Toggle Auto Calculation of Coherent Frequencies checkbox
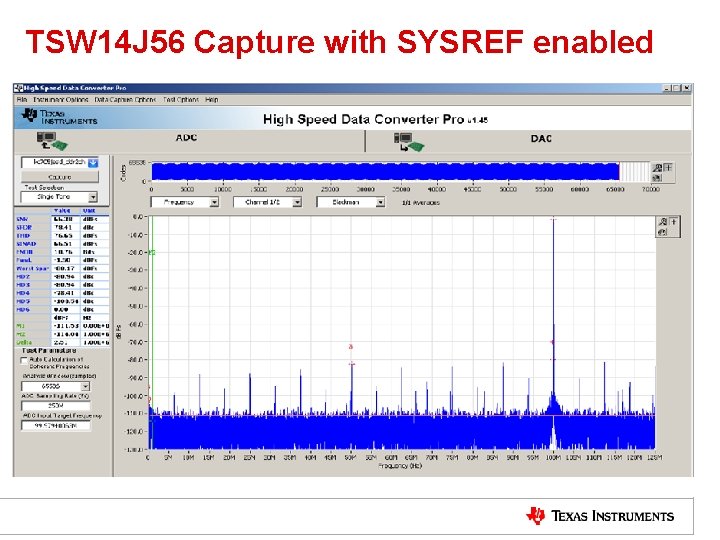Image resolution: width=720 pixels, height=540 pixels. click(x=24, y=360)
